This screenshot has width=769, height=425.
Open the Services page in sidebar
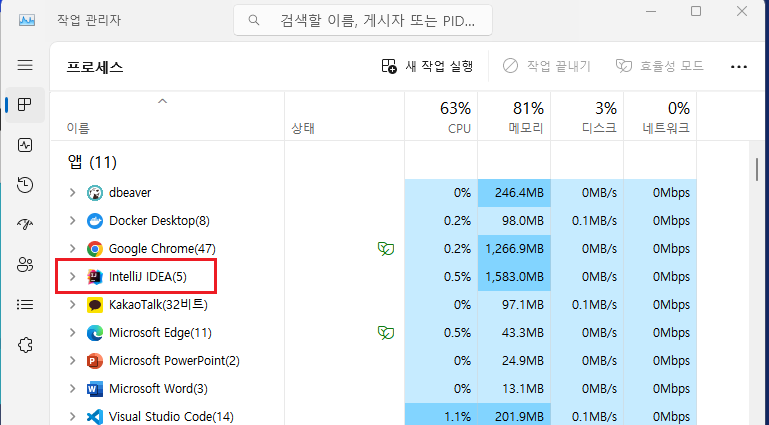tap(25, 345)
